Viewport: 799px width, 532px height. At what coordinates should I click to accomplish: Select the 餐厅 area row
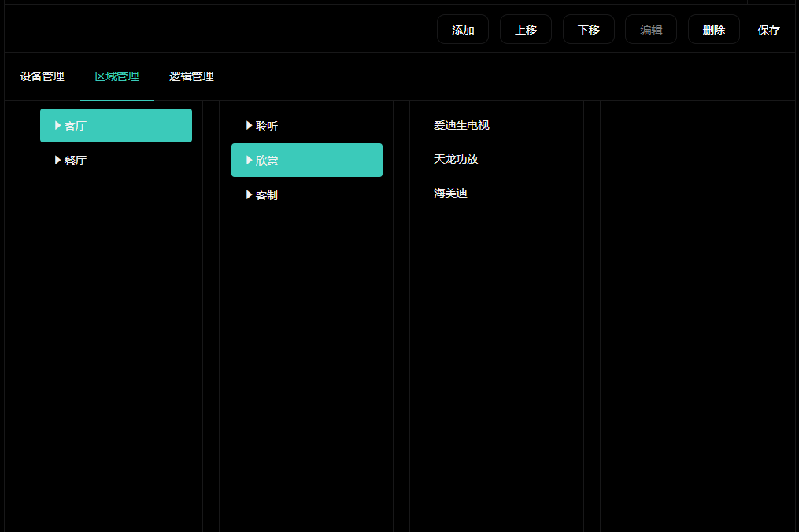pos(117,161)
